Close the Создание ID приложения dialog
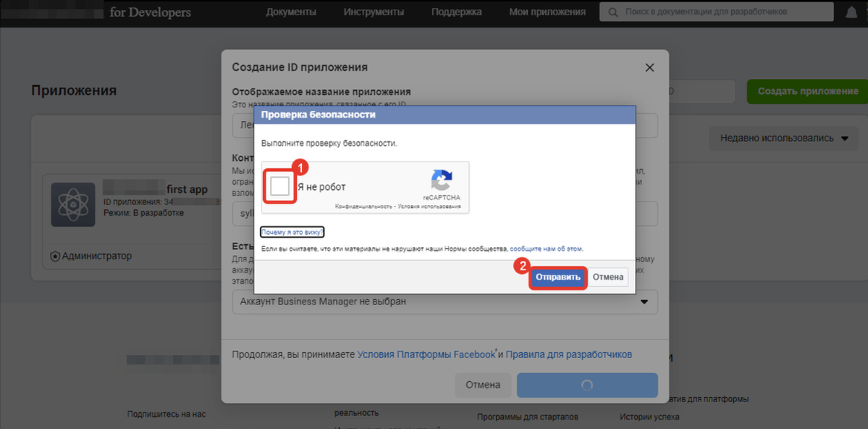 pos(649,67)
